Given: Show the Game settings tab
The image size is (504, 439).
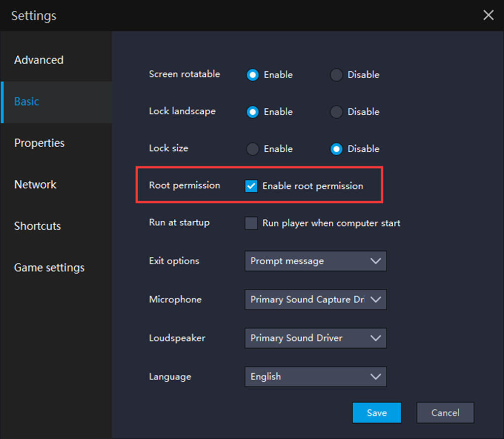Looking at the screenshot, I should point(56,268).
